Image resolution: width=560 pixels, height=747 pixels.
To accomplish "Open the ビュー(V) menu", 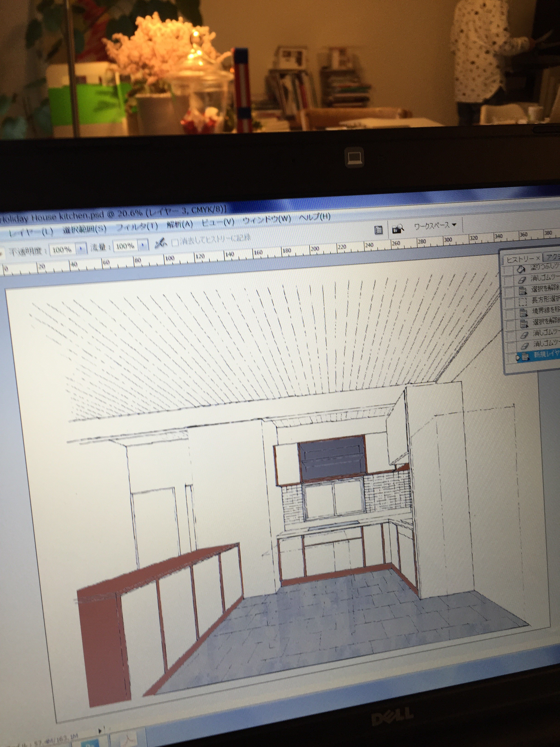I will coord(218,222).
